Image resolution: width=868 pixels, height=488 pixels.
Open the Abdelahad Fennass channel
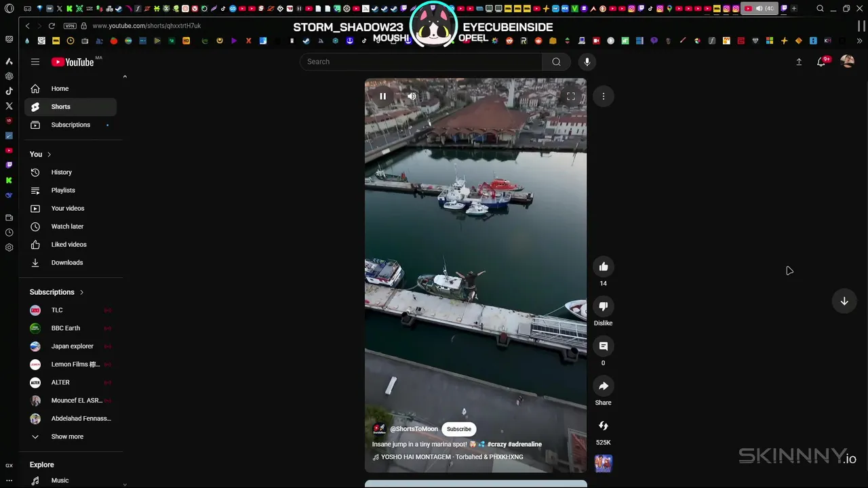(x=71, y=419)
